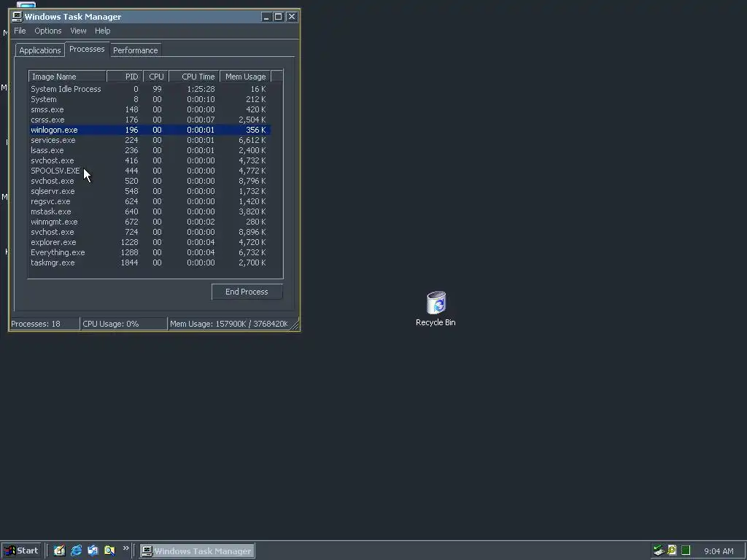The width and height of the screenshot is (747, 560).
Task: Open the Everything search quick launch icon
Action: coord(109,551)
